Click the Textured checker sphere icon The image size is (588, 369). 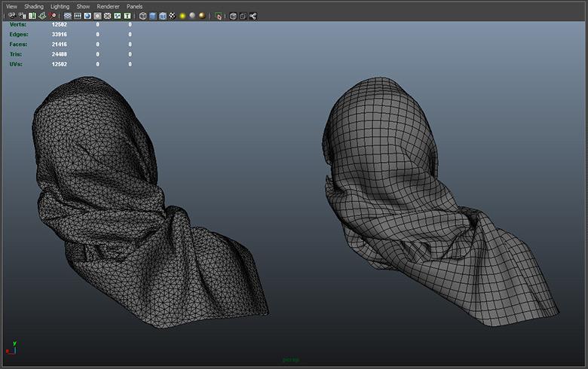coord(173,16)
